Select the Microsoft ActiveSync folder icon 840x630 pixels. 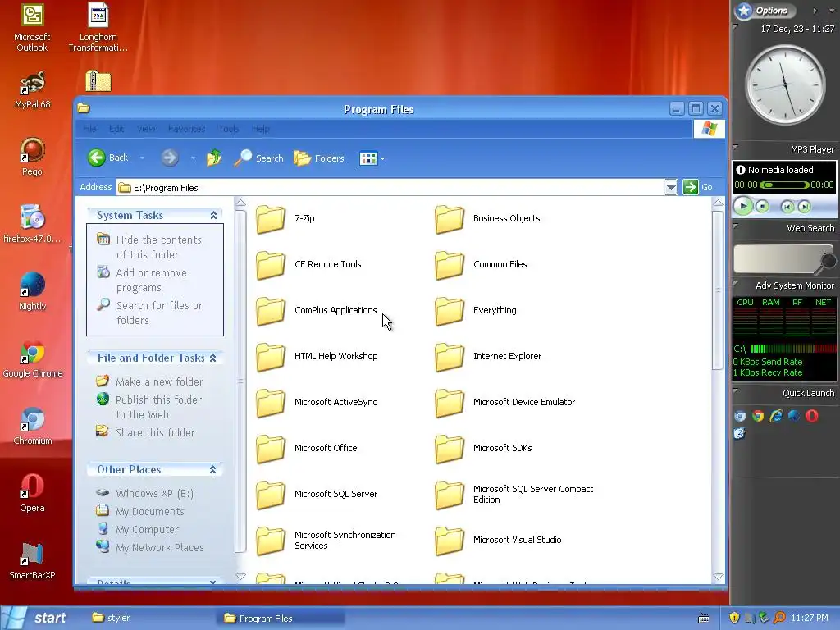click(271, 402)
